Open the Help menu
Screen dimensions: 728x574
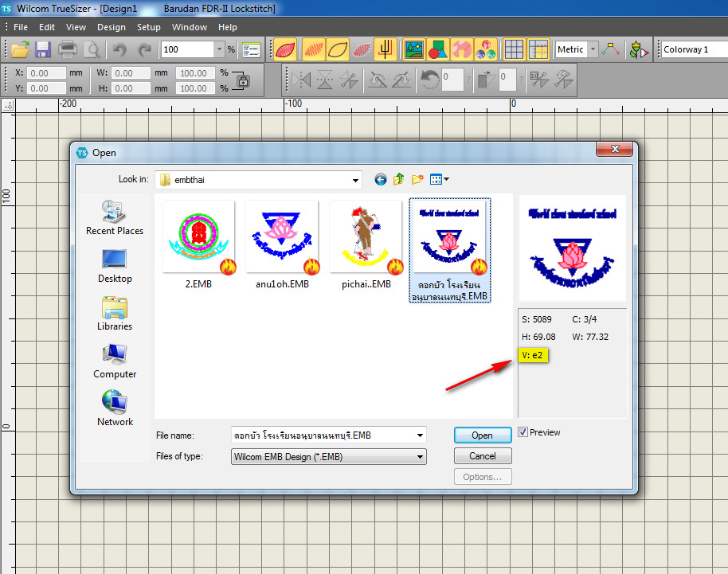tap(228, 27)
